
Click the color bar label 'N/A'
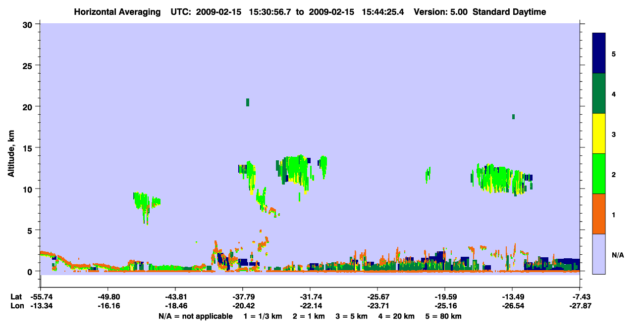pos(618,255)
